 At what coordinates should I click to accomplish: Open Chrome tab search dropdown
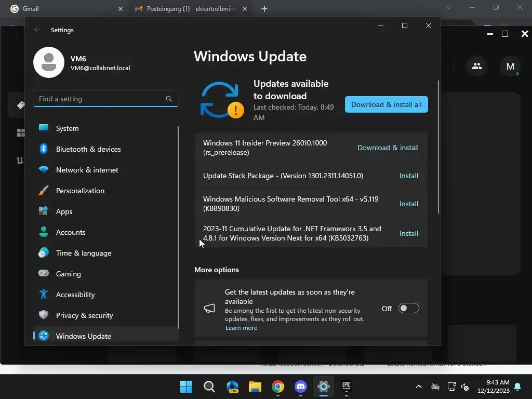448,7
